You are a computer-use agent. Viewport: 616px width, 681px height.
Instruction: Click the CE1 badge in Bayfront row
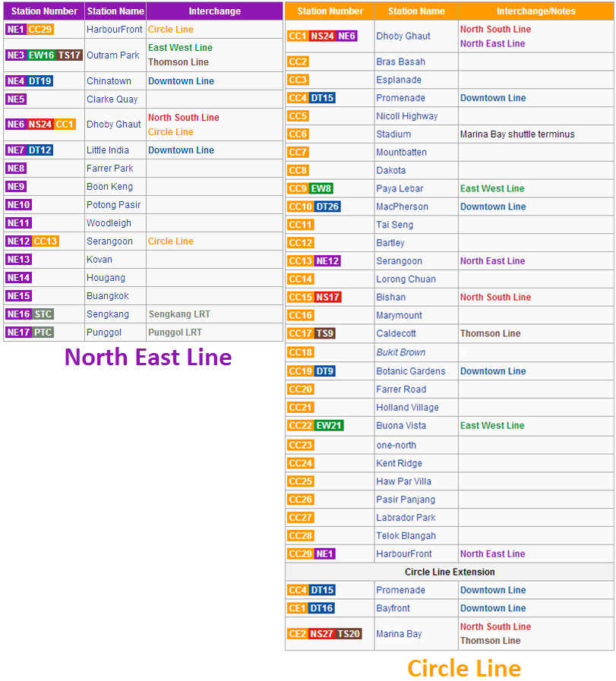pos(298,609)
